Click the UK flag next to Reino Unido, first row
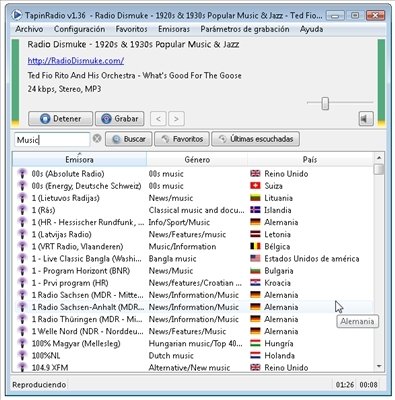 pyautogui.click(x=255, y=173)
